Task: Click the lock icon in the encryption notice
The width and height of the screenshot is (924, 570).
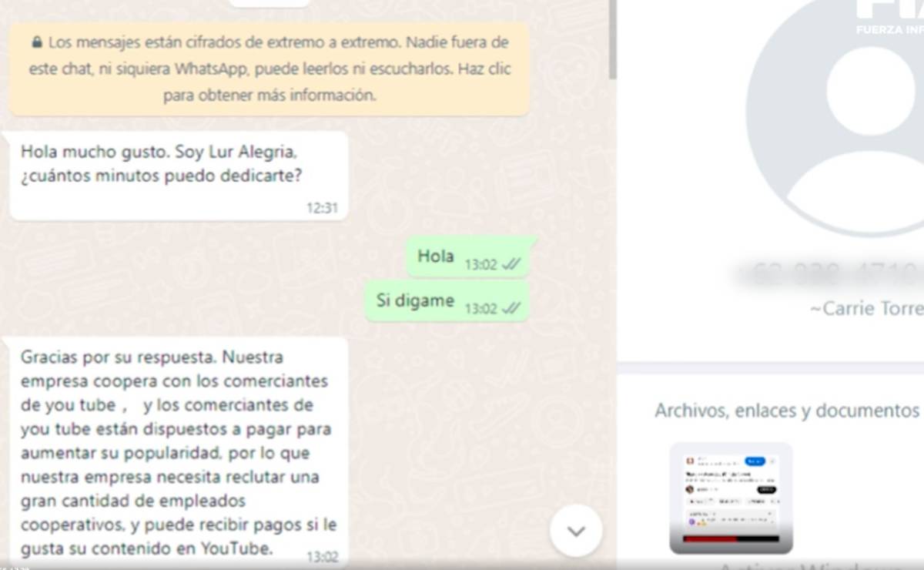Action: (x=37, y=42)
